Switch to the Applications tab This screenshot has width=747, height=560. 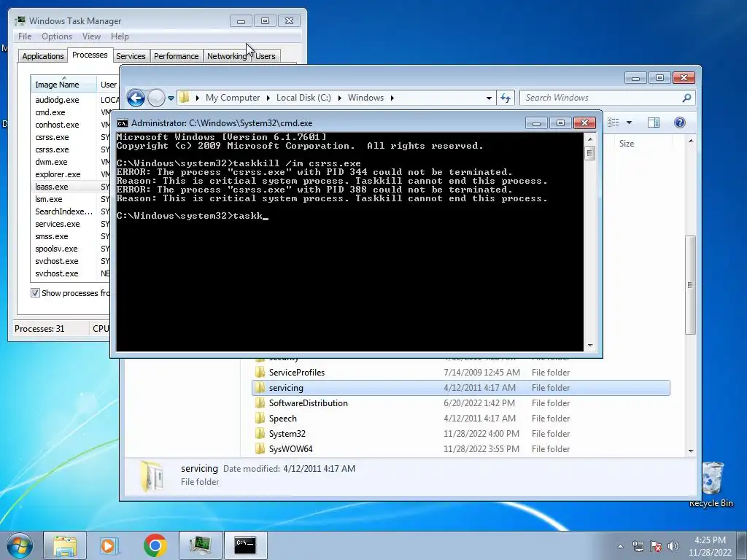[x=43, y=56]
